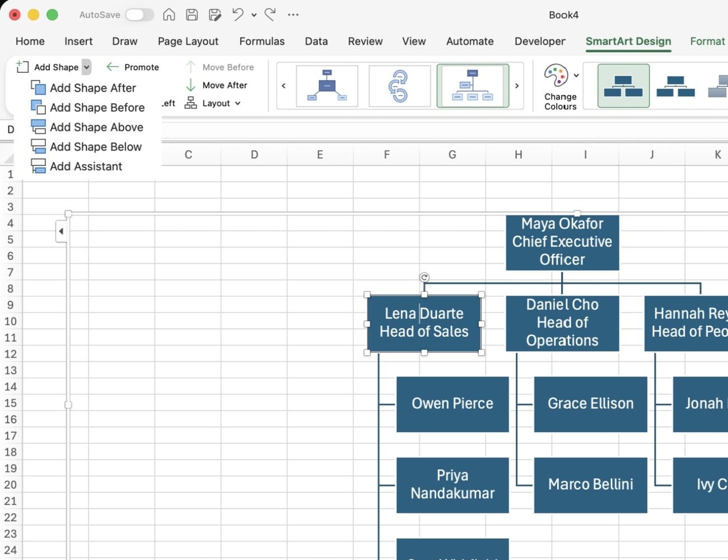Open the undo history dropdown arrow
Screen dimensions: 728x560
click(x=254, y=15)
